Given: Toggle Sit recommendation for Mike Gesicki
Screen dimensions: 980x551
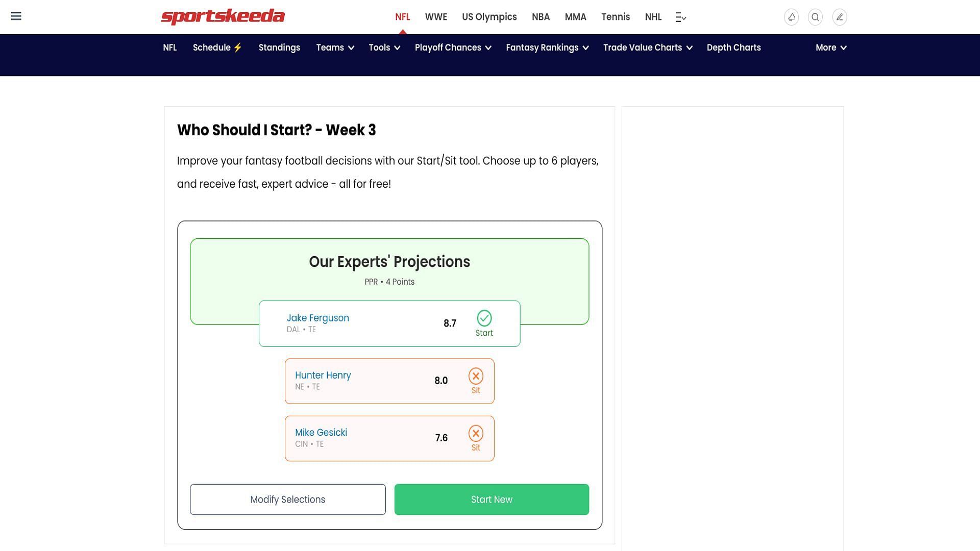Looking at the screenshot, I should [476, 438].
